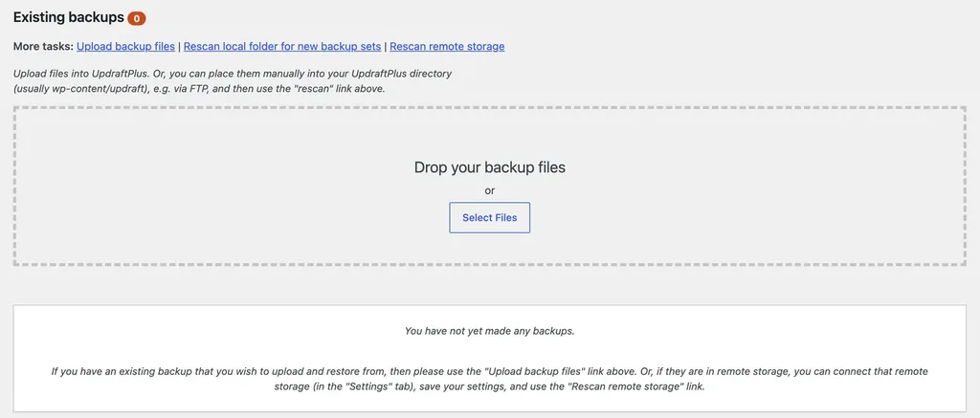
Task: Click the orange backup count badge
Action: [136, 19]
